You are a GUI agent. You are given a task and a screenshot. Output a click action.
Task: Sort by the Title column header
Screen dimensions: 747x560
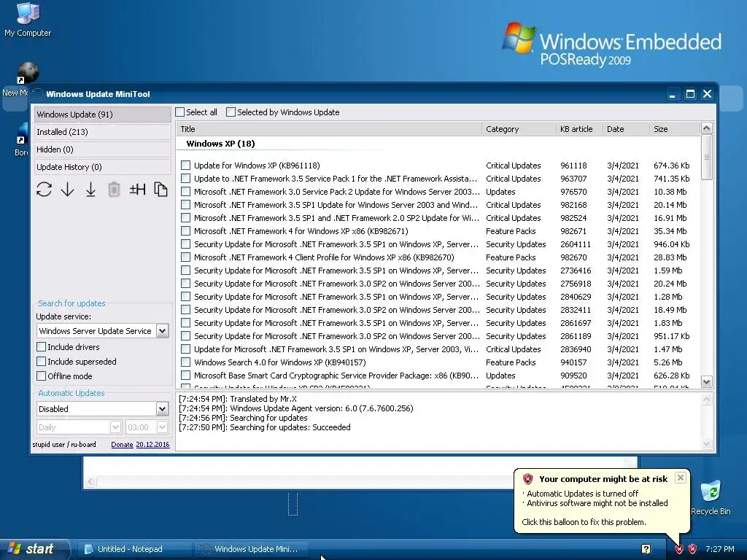click(x=329, y=129)
